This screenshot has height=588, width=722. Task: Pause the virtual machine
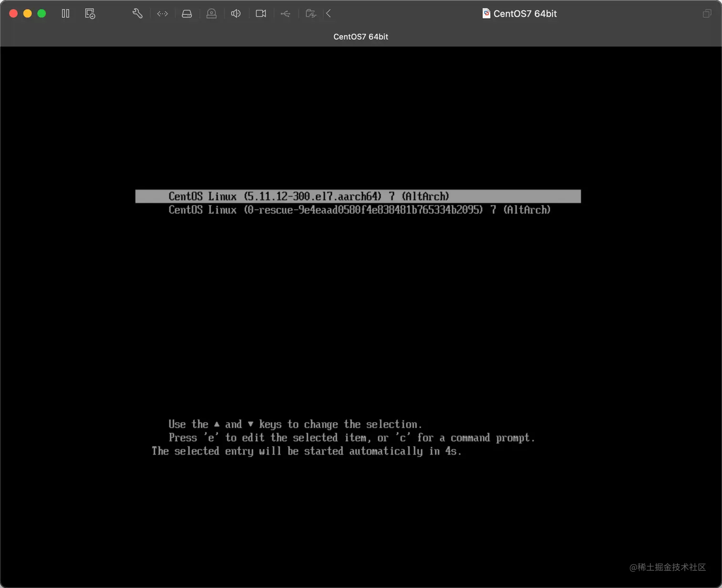pyautogui.click(x=65, y=13)
